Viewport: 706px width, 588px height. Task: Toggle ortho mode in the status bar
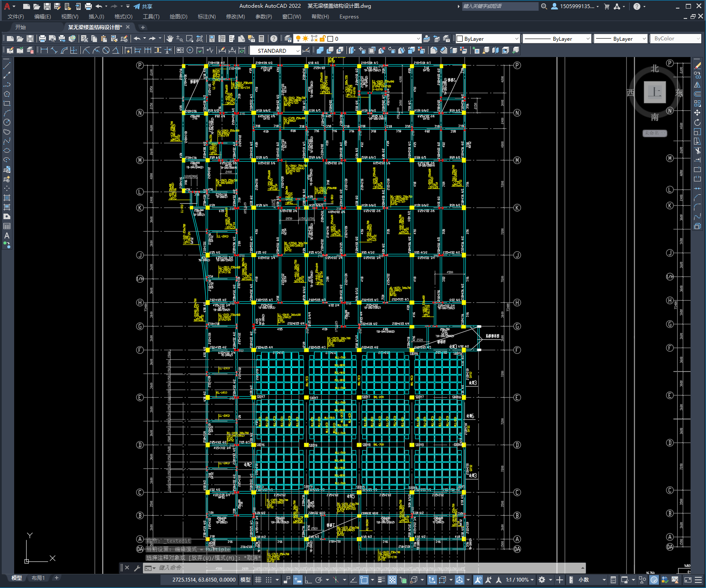[x=308, y=580]
